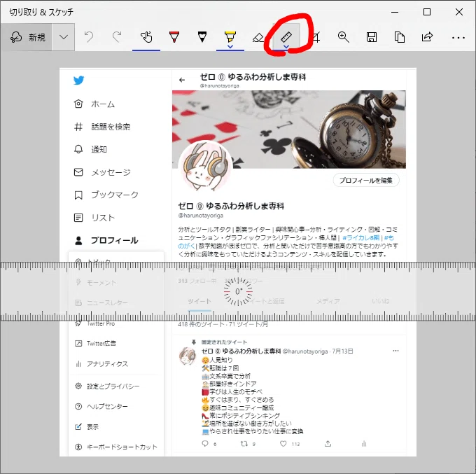This screenshot has height=474, width=476.
Task: Open キーボードショートカット menu entry
Action: pyautogui.click(x=116, y=447)
